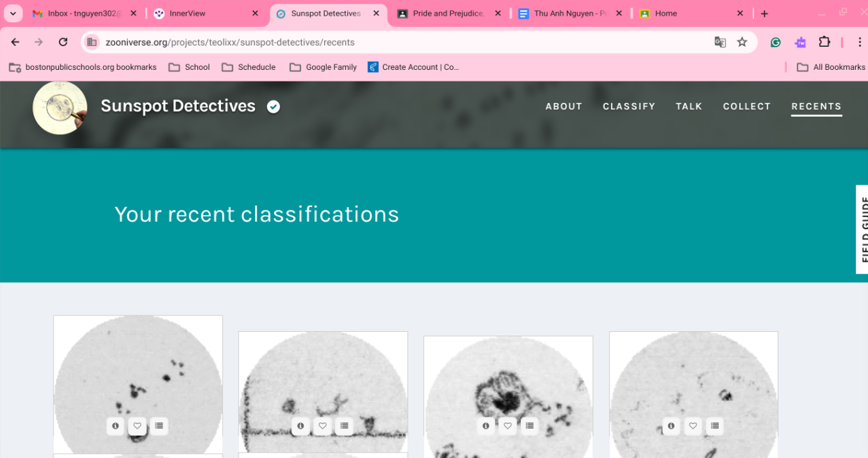Show info for the first classification thumbnail
The height and width of the screenshot is (458, 868).
115,426
